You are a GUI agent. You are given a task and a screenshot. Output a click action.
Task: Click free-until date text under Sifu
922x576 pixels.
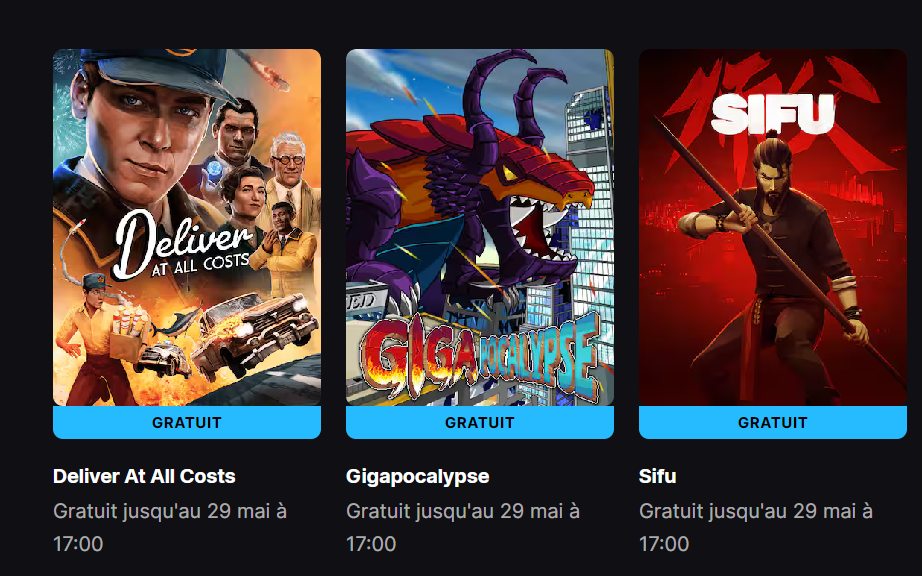pos(756,527)
